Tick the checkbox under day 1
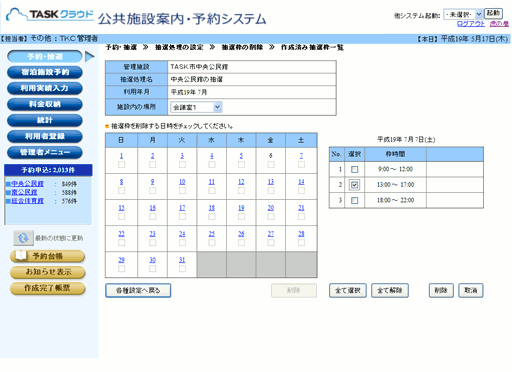512x372 pixels. 122,164
